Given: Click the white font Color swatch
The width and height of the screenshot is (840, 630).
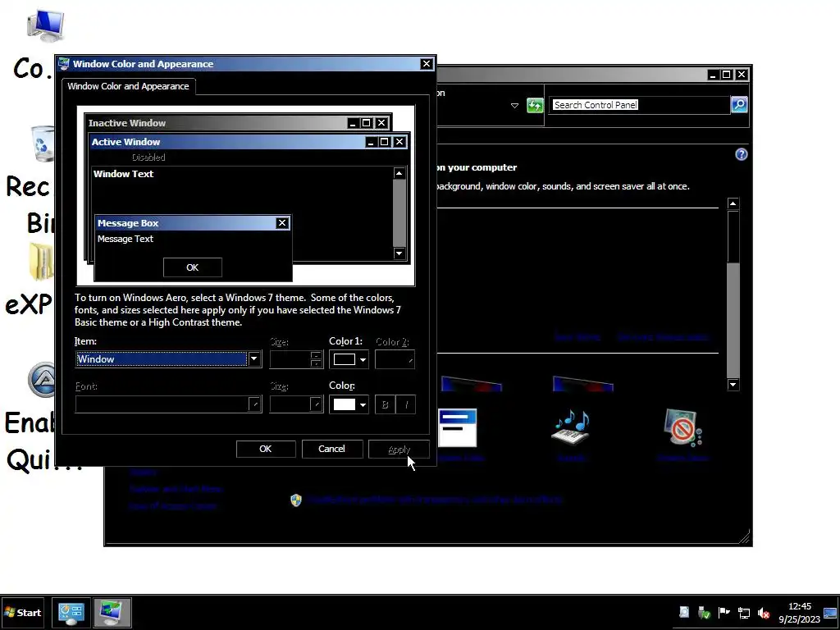Looking at the screenshot, I should (x=344, y=404).
